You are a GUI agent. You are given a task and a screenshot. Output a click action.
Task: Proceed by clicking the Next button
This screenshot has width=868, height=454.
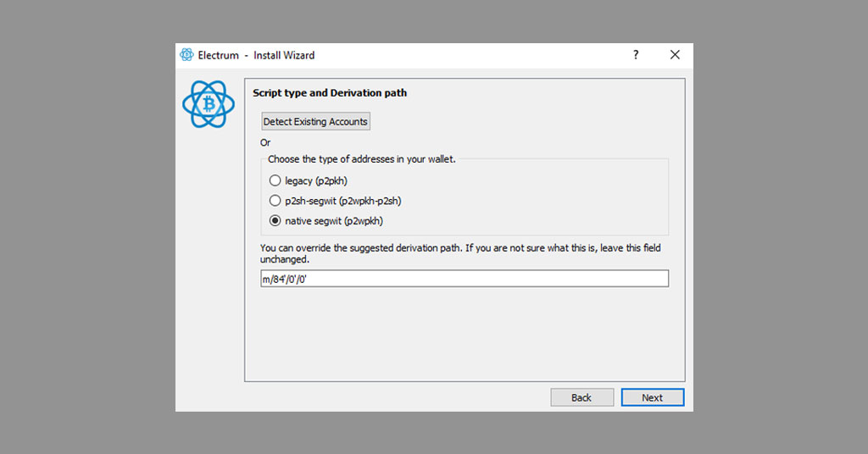coord(652,397)
